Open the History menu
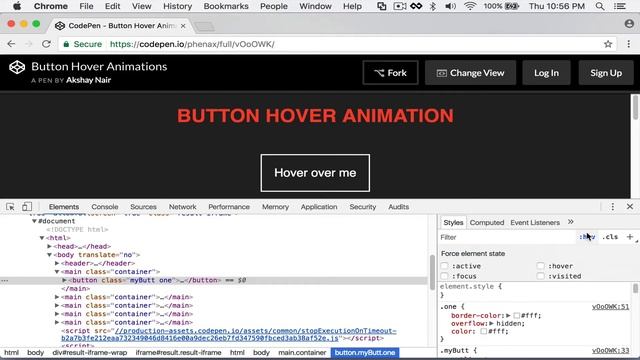640x360 pixels. [x=177, y=6]
